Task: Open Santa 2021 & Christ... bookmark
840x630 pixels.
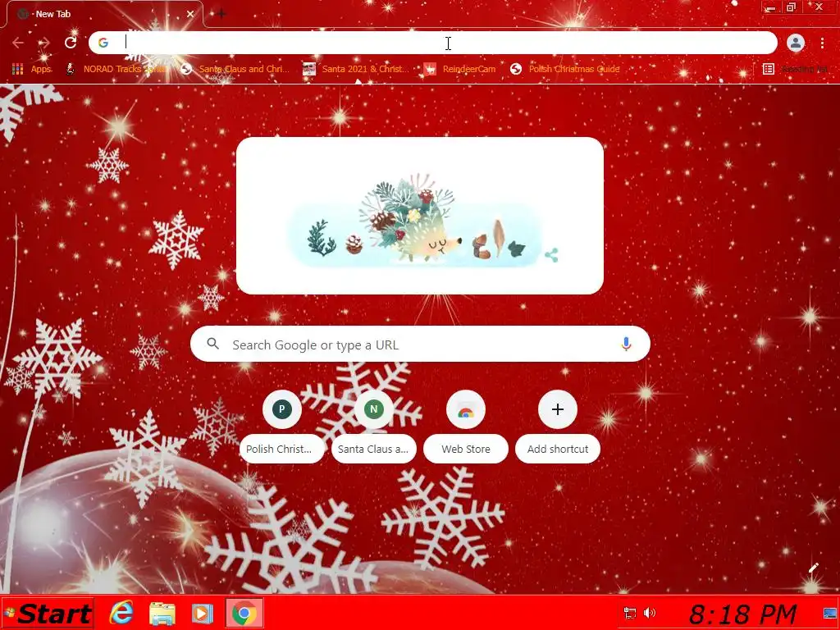Action: (356, 69)
